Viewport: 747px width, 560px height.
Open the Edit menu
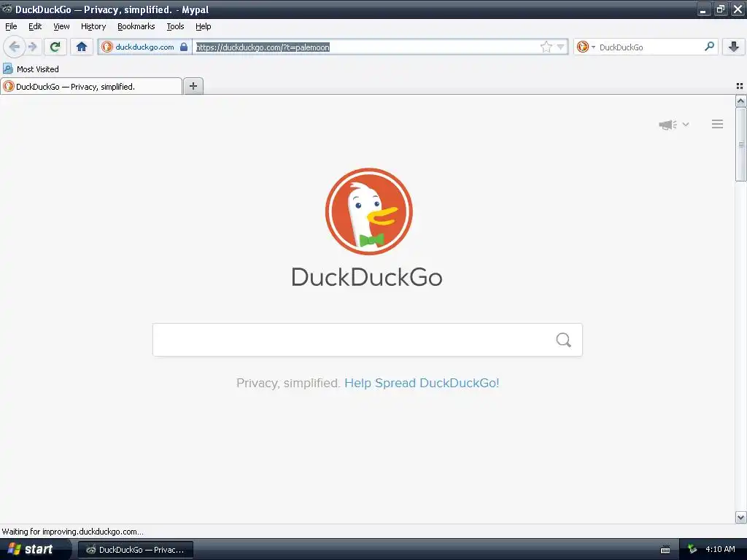[x=35, y=26]
